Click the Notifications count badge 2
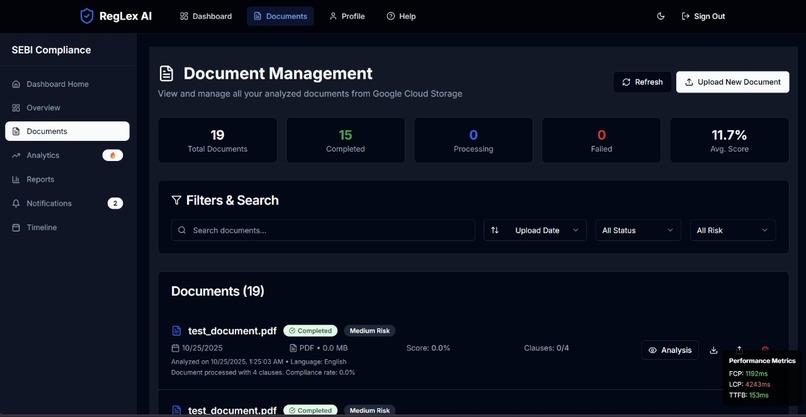806x417 pixels. pos(115,204)
